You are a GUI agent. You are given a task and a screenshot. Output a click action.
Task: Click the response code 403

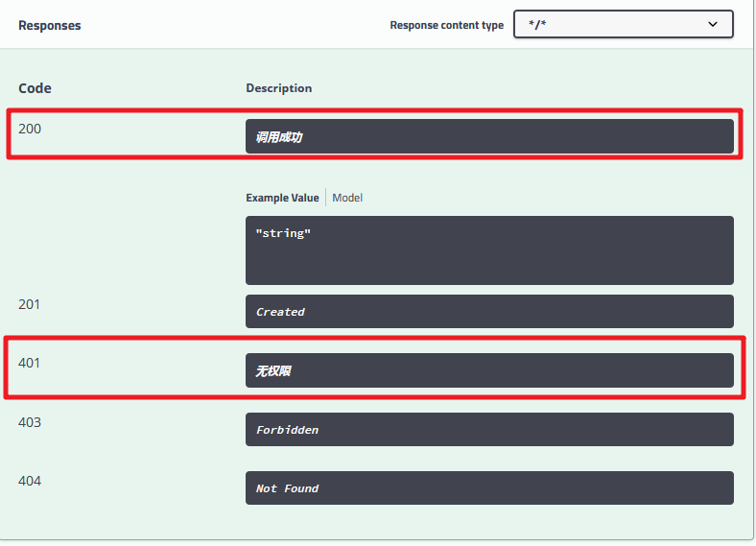click(x=30, y=422)
